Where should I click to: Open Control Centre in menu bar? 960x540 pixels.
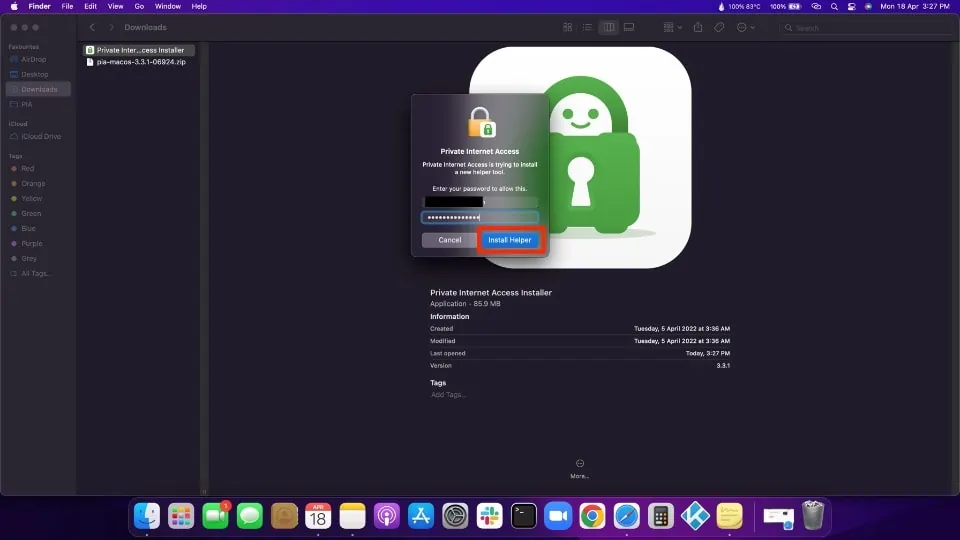coord(852,7)
